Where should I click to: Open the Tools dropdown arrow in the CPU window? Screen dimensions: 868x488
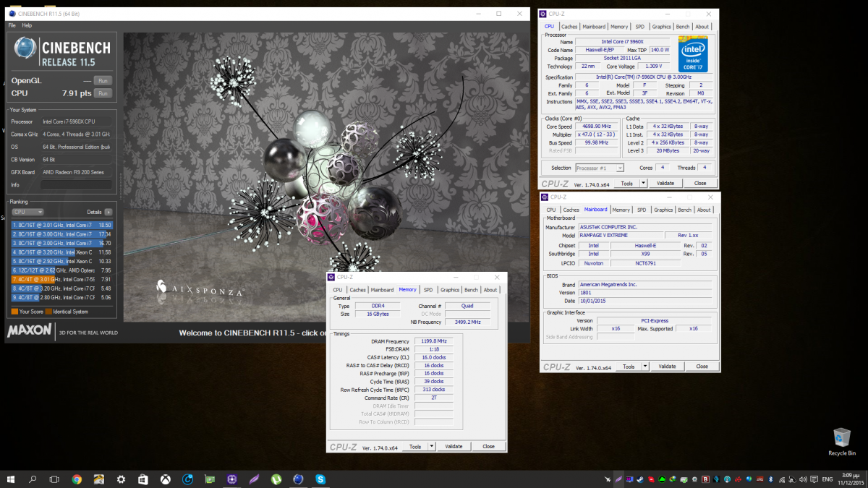[x=644, y=183]
